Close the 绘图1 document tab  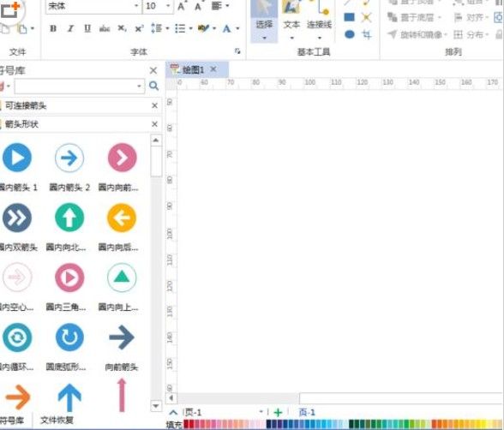pos(213,69)
